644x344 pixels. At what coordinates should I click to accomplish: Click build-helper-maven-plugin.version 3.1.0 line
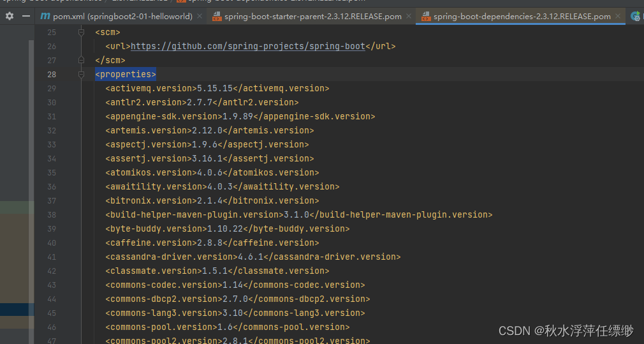click(x=299, y=214)
